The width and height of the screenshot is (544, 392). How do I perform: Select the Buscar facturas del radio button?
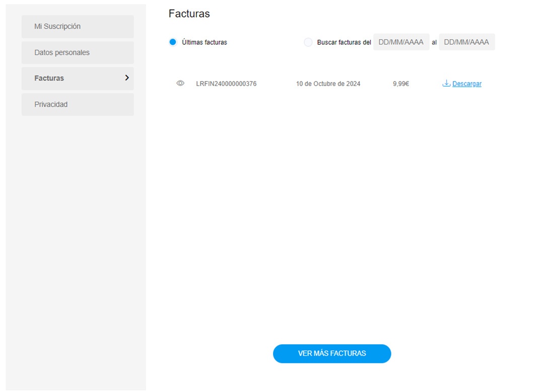click(x=308, y=42)
